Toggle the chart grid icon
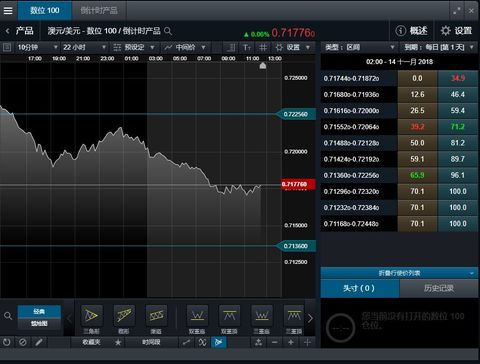This screenshot has height=364, width=480. [263, 47]
